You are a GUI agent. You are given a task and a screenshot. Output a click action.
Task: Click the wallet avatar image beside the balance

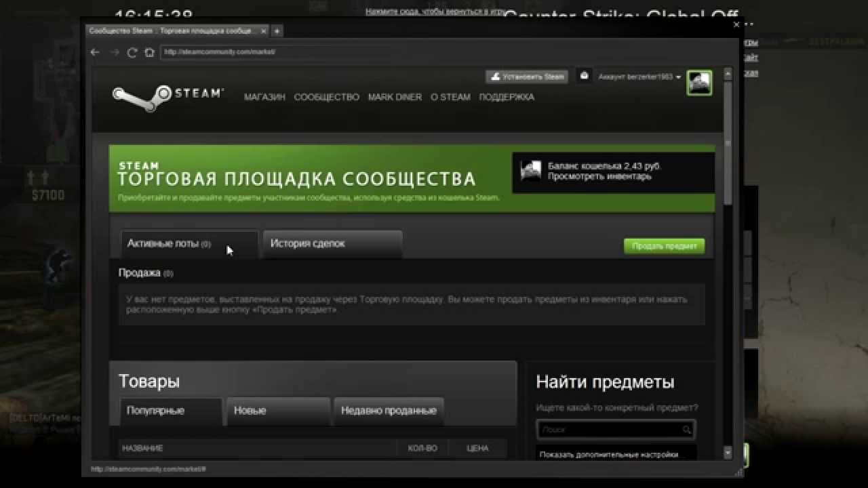coord(530,170)
